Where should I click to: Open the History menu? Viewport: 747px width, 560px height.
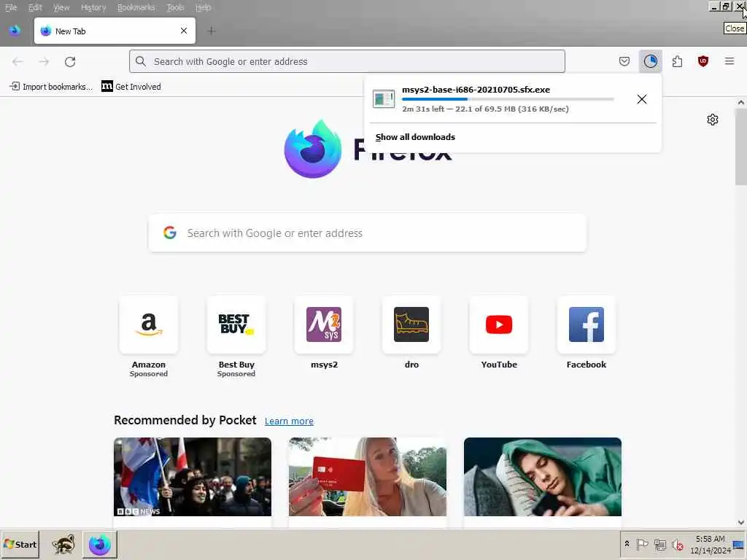pyautogui.click(x=93, y=7)
